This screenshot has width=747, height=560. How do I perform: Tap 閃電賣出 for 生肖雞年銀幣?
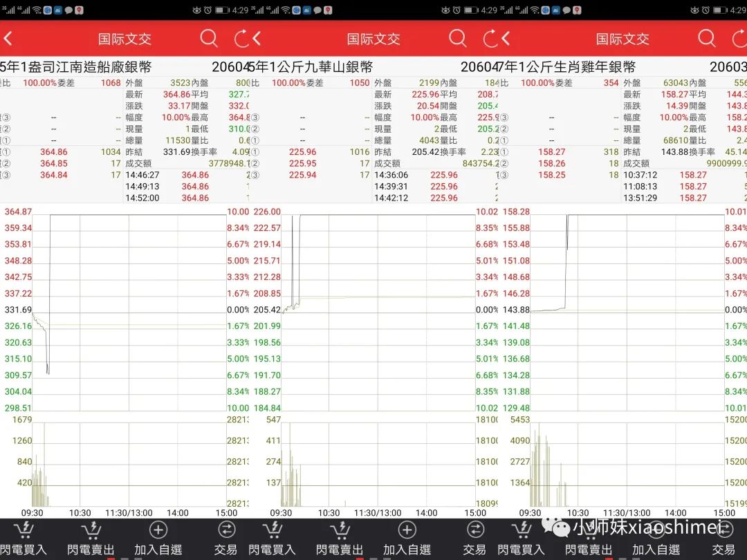(589, 539)
